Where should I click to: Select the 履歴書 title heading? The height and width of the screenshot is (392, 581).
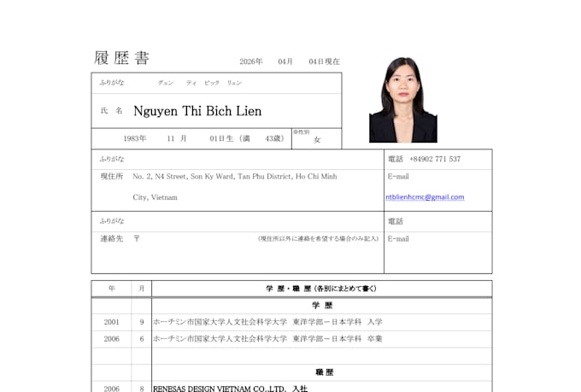[x=121, y=58]
